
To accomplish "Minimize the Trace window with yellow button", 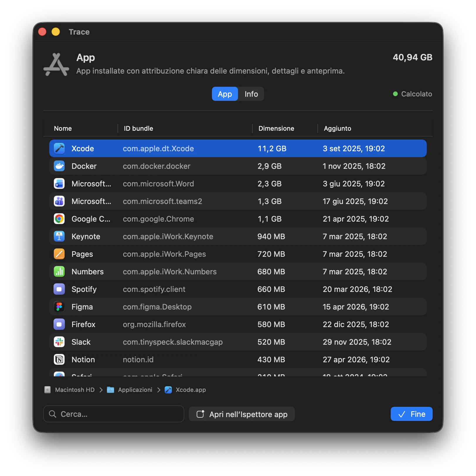I will pos(56,32).
